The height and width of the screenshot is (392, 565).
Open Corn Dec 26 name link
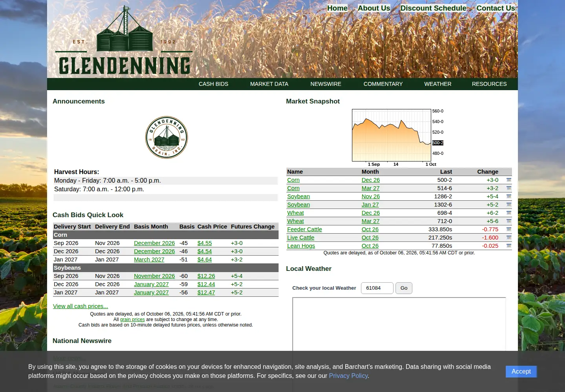tap(293, 180)
